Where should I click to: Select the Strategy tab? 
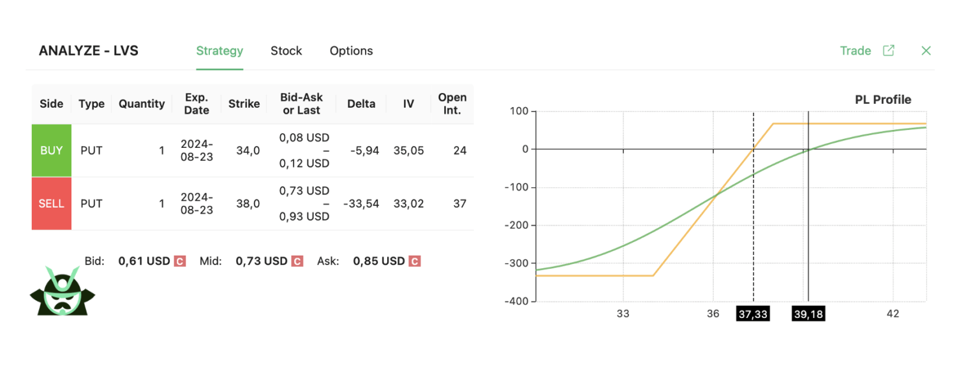point(219,51)
